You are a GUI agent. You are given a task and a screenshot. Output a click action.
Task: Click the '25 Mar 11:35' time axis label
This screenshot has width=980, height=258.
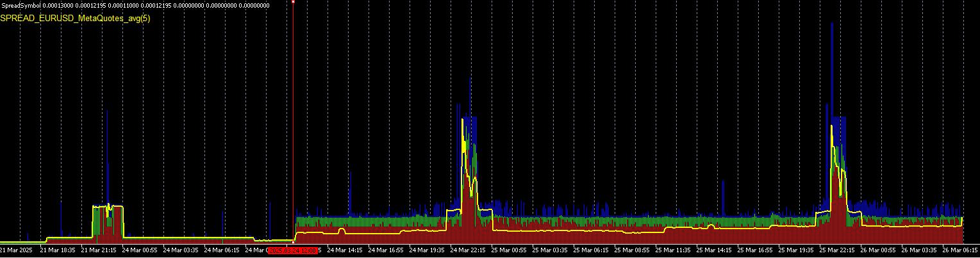click(674, 250)
